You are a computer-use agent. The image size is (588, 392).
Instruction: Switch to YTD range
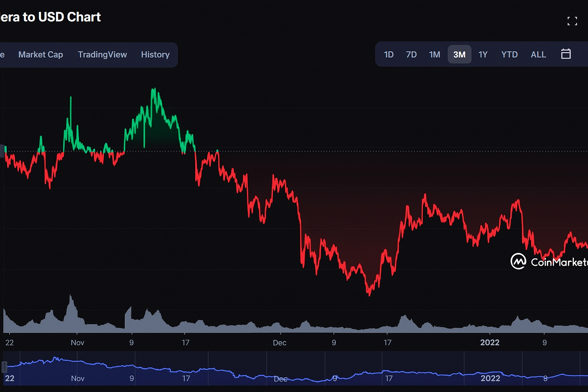pyautogui.click(x=509, y=54)
